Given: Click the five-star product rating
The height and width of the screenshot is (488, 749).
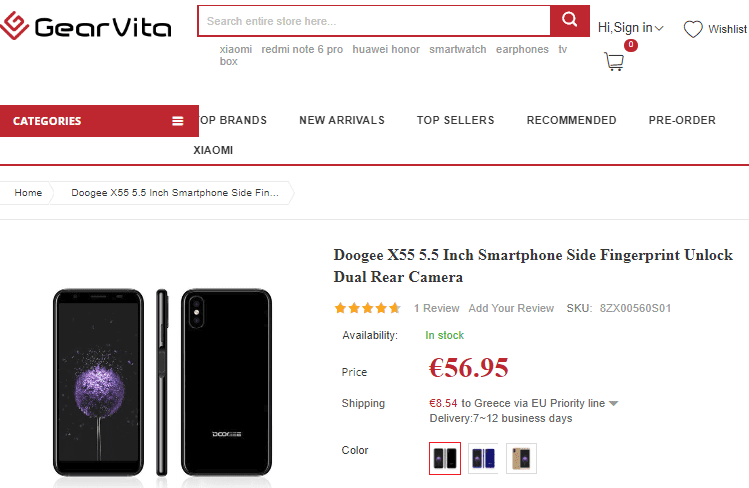Looking at the screenshot, I should point(367,308).
